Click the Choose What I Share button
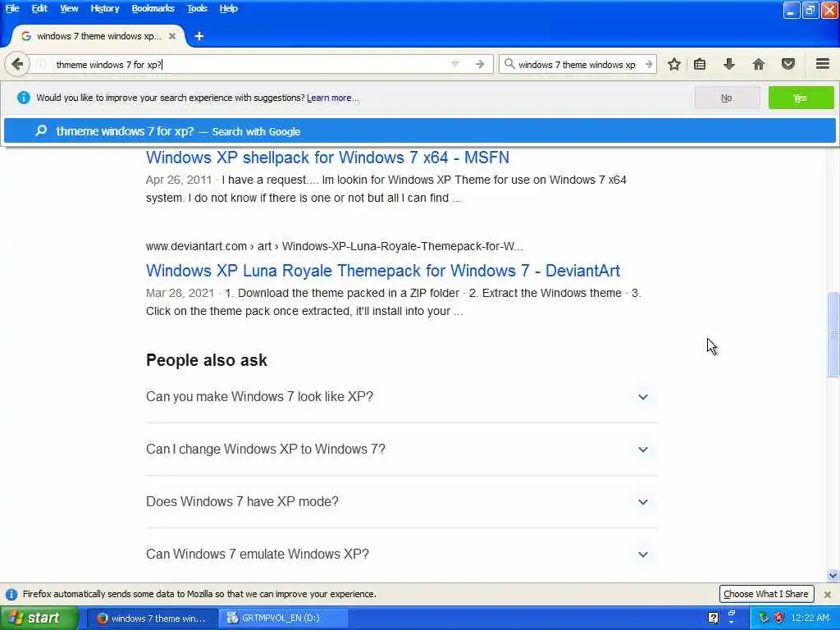This screenshot has width=840, height=630. (766, 594)
